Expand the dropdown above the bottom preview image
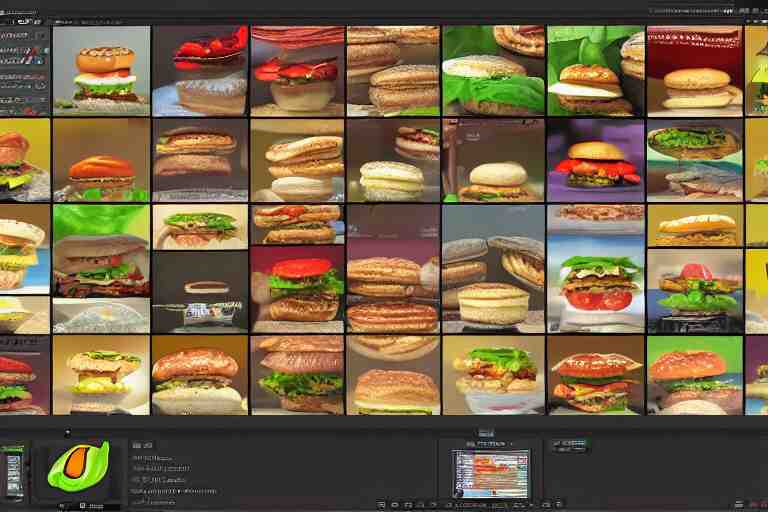The height and width of the screenshot is (512, 768). (x=489, y=441)
